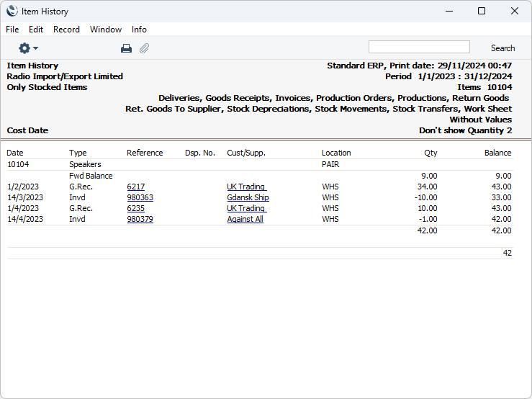
Task: Click the Fwd Balance row label
Action: point(91,176)
